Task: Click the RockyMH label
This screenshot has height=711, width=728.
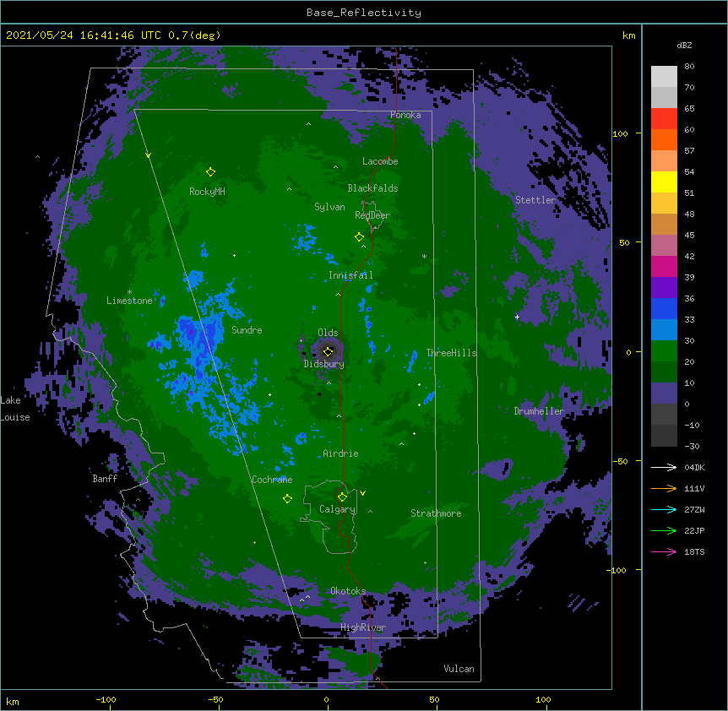Action: tap(207, 192)
